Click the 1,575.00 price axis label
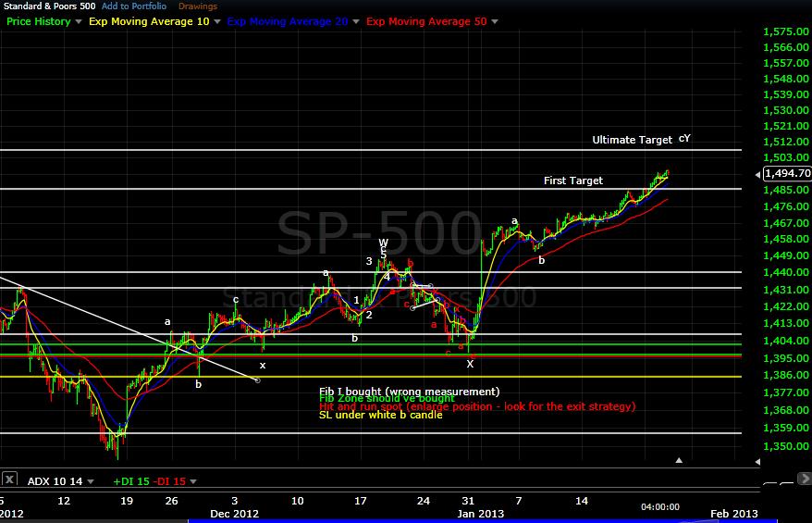 786,31
